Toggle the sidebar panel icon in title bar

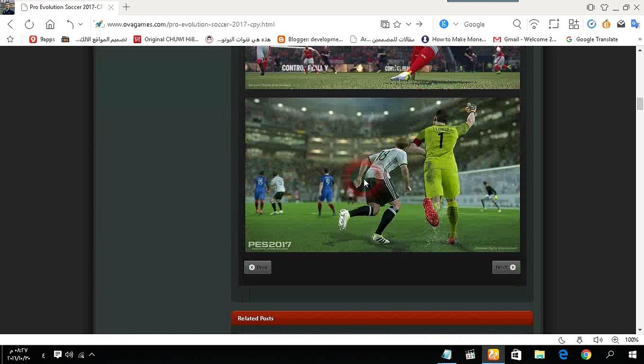coord(590,7)
